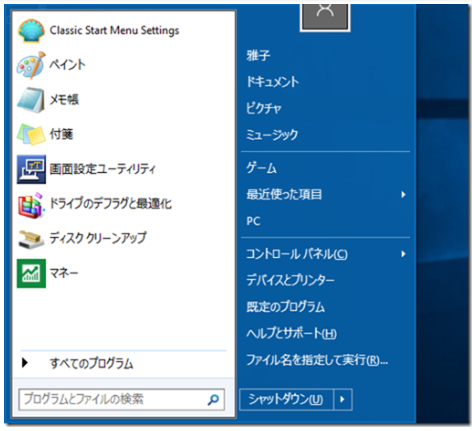Open コントロール パネル(C) entry

297,254
